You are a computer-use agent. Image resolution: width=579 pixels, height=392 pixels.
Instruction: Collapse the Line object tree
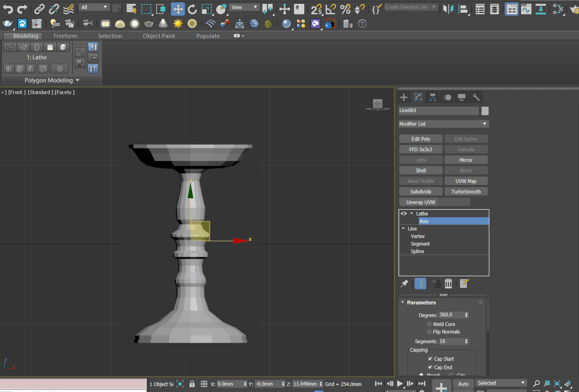click(403, 228)
